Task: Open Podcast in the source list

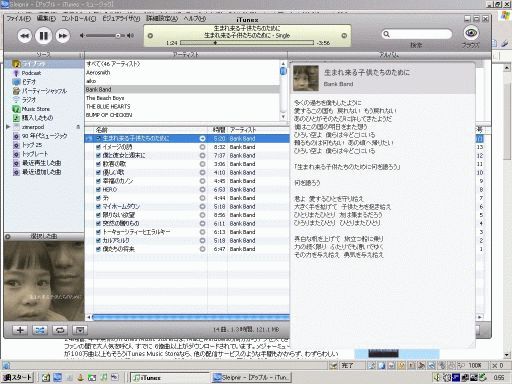Action: click(31, 73)
